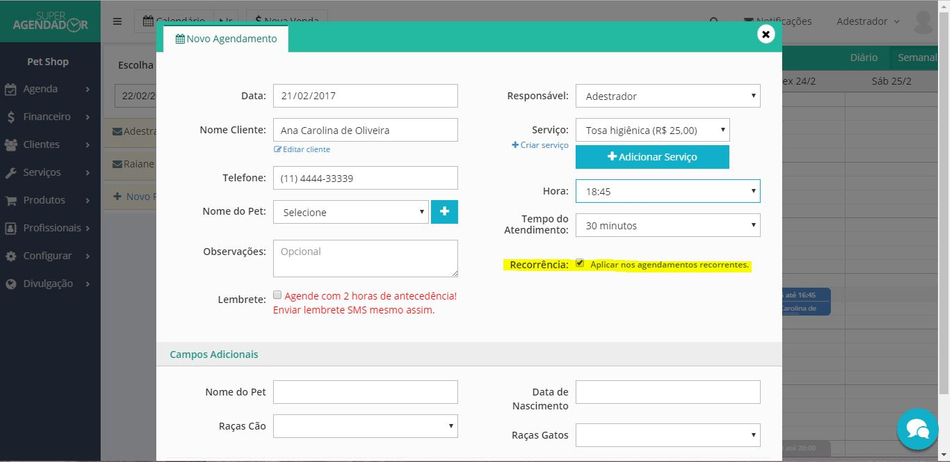Switch to the Semanal view tab
The image size is (950, 462).
click(917, 58)
